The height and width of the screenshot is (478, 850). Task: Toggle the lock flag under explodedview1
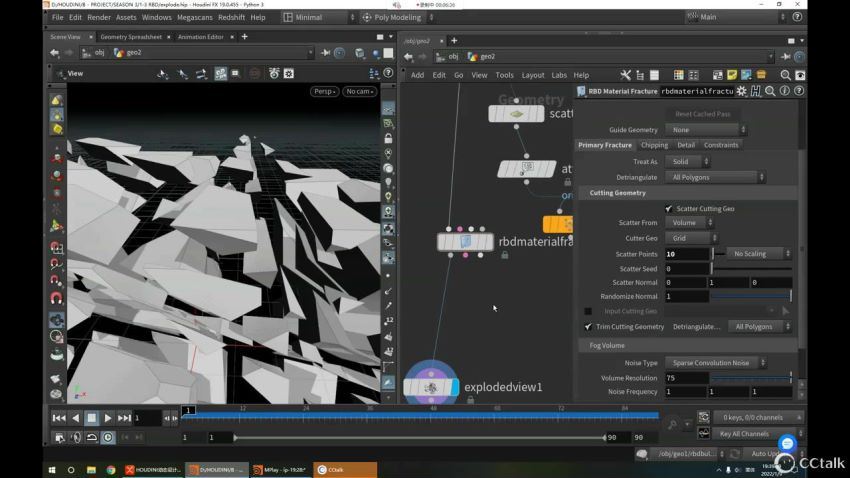click(471, 400)
